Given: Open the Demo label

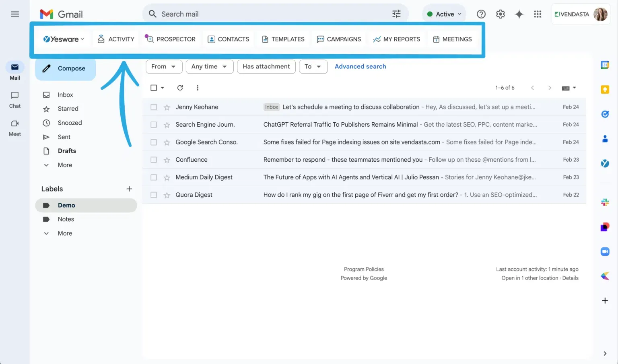Looking at the screenshot, I should coord(67,205).
